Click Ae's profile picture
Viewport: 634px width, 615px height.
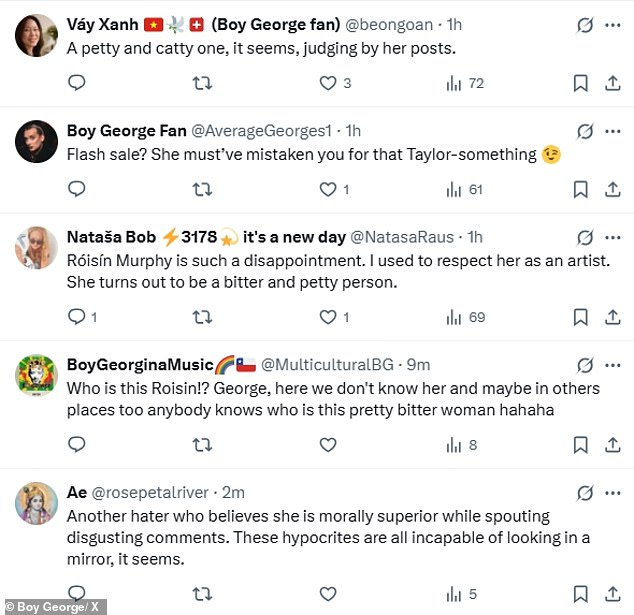tap(36, 503)
